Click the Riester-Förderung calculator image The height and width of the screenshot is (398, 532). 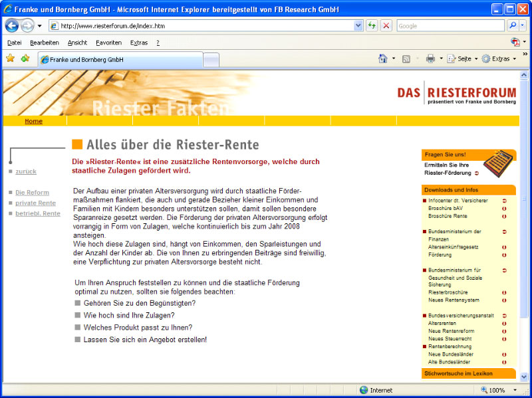click(498, 163)
